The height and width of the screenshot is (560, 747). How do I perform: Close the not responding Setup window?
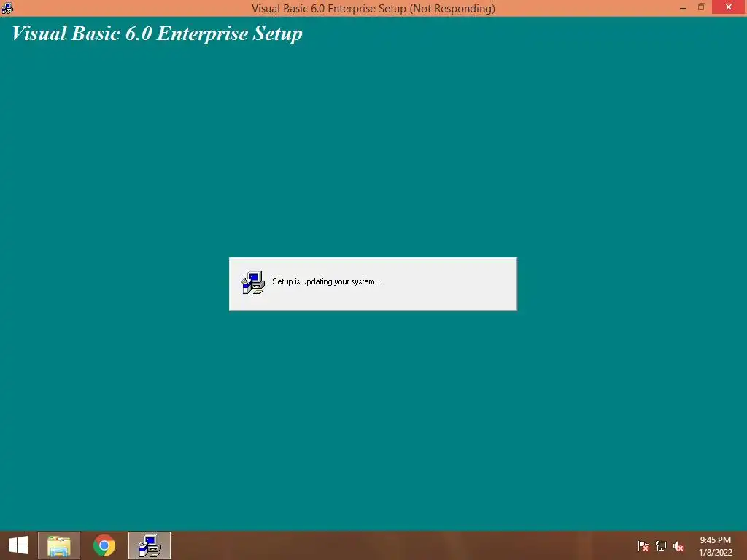(729, 7)
